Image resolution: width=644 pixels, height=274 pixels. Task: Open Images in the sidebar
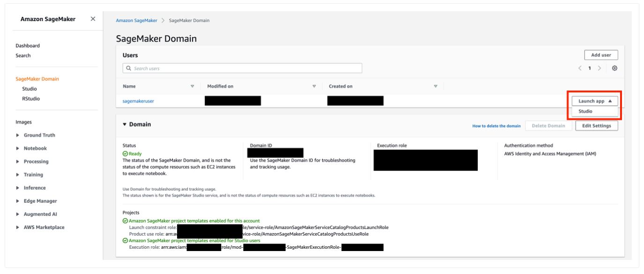click(x=23, y=122)
